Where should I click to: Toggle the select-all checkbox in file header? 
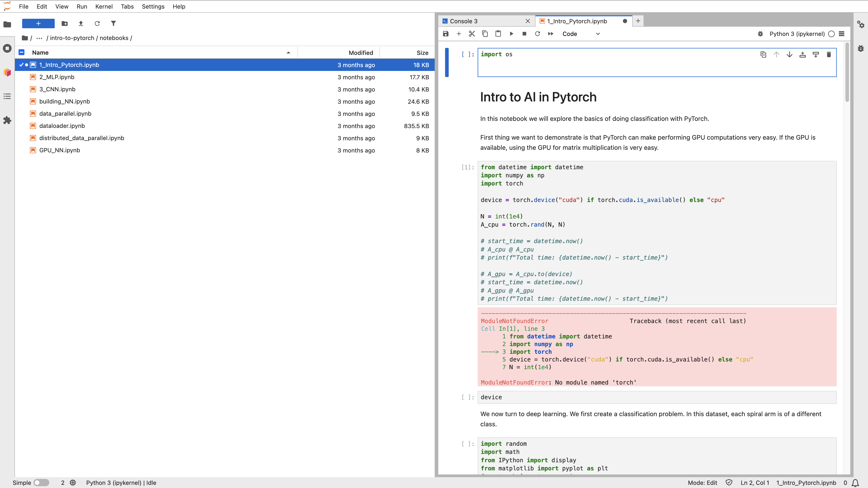click(x=21, y=52)
